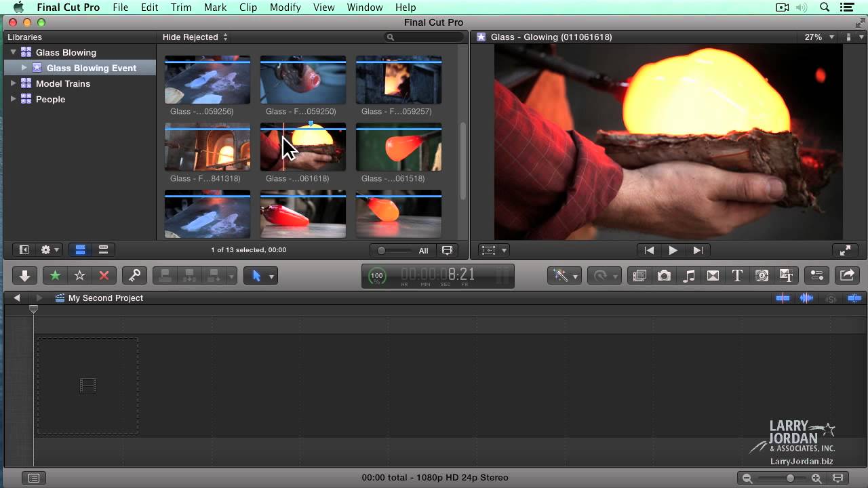This screenshot has width=868, height=488.
Task: Open the Photos browser camera icon
Action: [x=664, y=276]
